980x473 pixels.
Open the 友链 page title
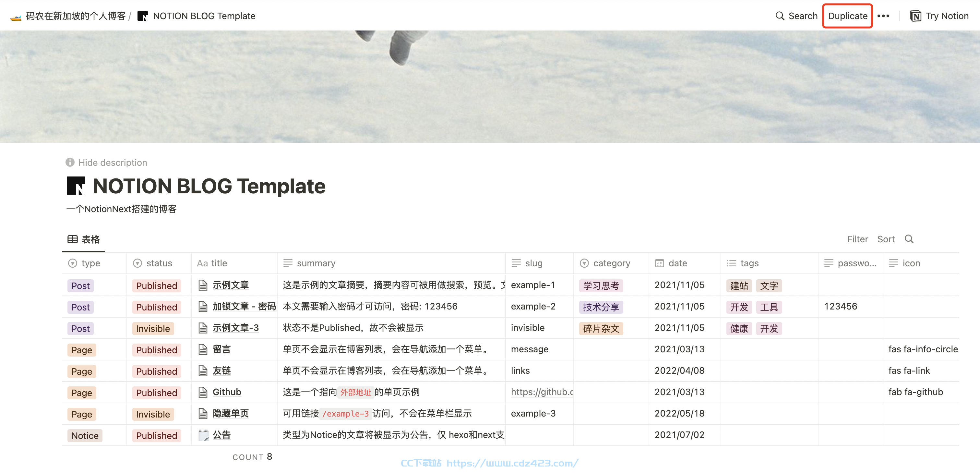click(222, 370)
